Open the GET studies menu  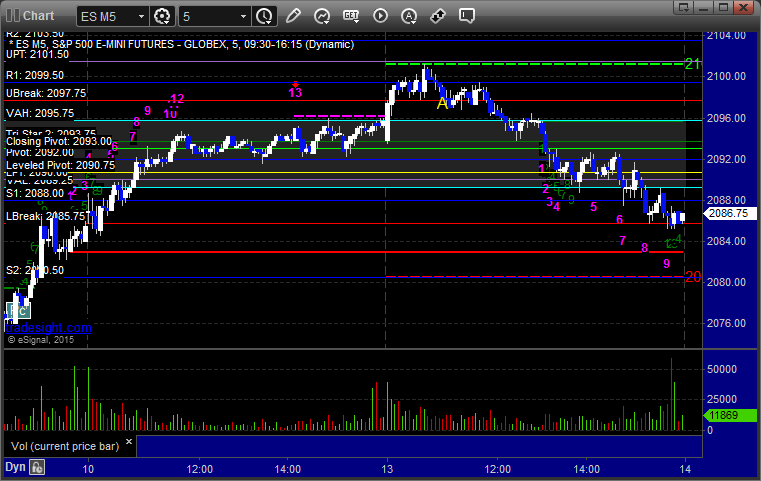(351, 16)
